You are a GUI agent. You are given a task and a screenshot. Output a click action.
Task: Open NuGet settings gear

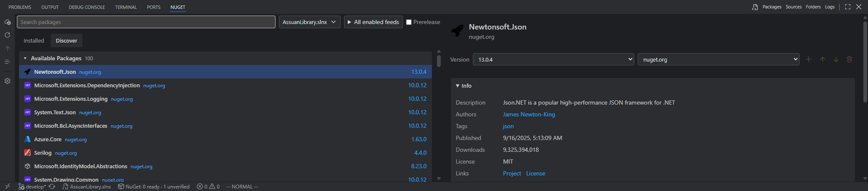tap(7, 81)
